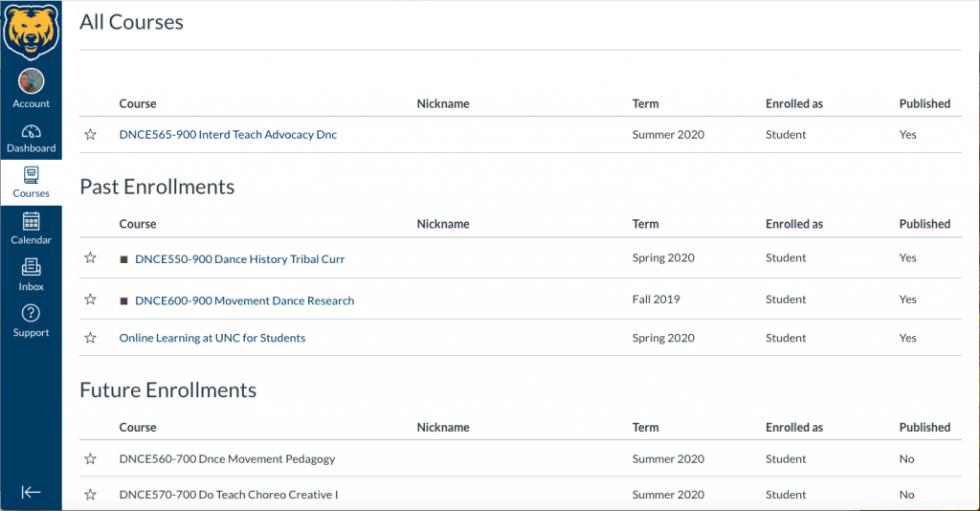This screenshot has height=511, width=980.
Task: Click the green color square beside DNCE550-900
Action: [x=123, y=259]
